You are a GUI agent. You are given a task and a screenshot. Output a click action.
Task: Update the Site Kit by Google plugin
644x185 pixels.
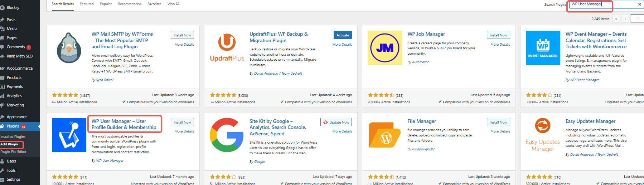point(336,122)
